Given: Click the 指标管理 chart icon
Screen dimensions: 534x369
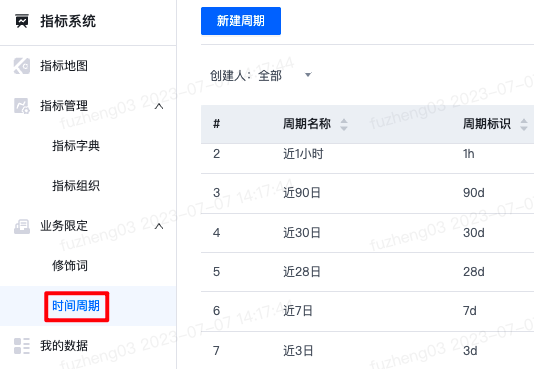Looking at the screenshot, I should point(22,106).
